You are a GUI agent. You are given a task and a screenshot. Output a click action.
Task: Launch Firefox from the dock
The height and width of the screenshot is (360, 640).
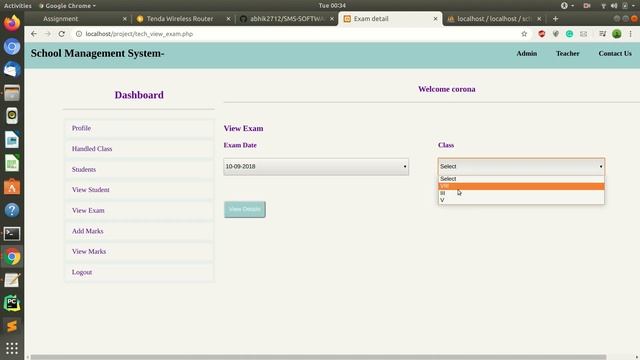point(12,23)
